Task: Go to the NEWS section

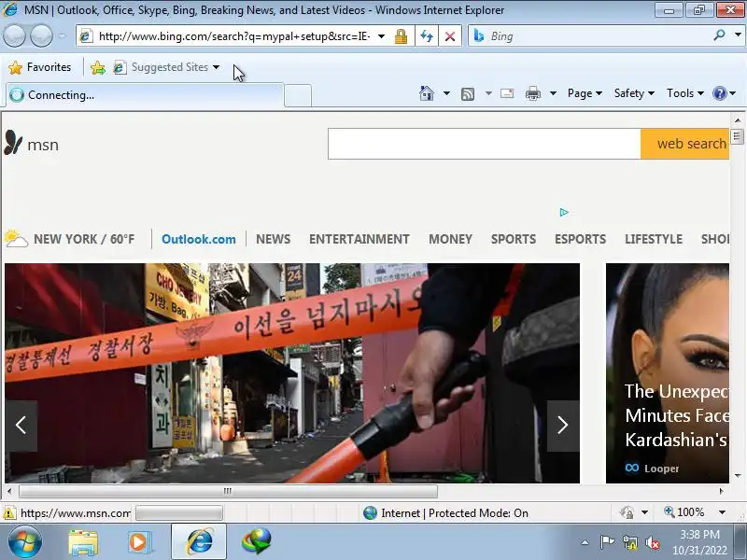Action: click(x=273, y=239)
